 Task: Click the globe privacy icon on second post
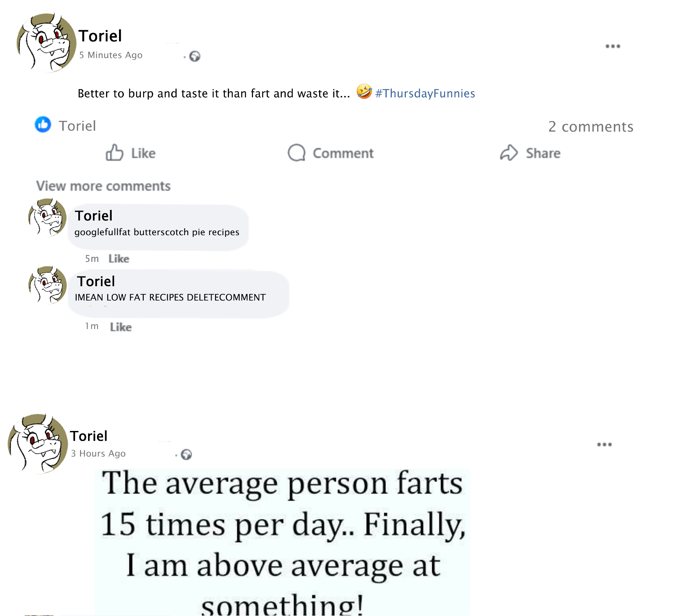point(187,455)
